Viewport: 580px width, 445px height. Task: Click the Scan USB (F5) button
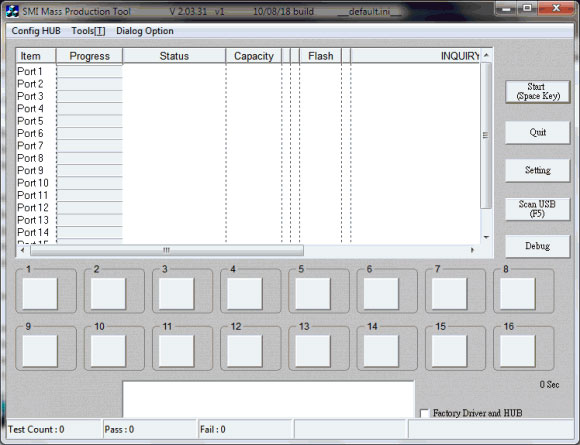coord(537,209)
